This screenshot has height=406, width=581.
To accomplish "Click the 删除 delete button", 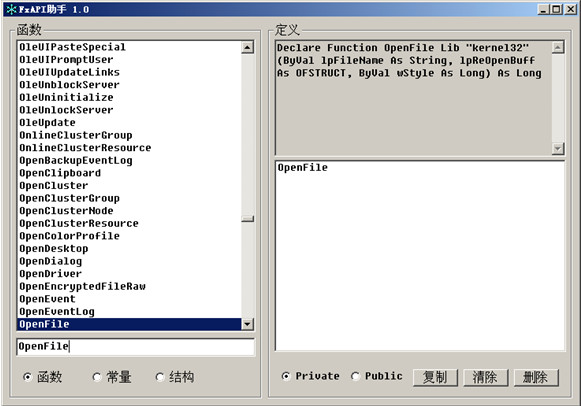I will tap(536, 377).
